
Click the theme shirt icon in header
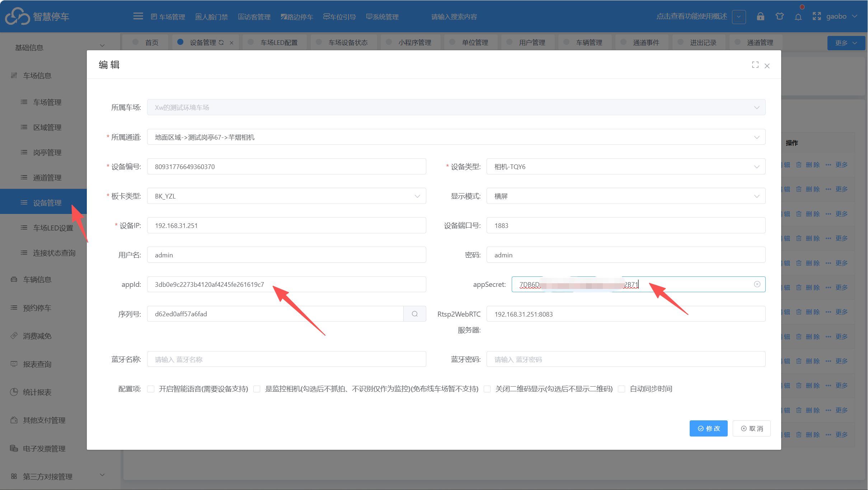(779, 17)
